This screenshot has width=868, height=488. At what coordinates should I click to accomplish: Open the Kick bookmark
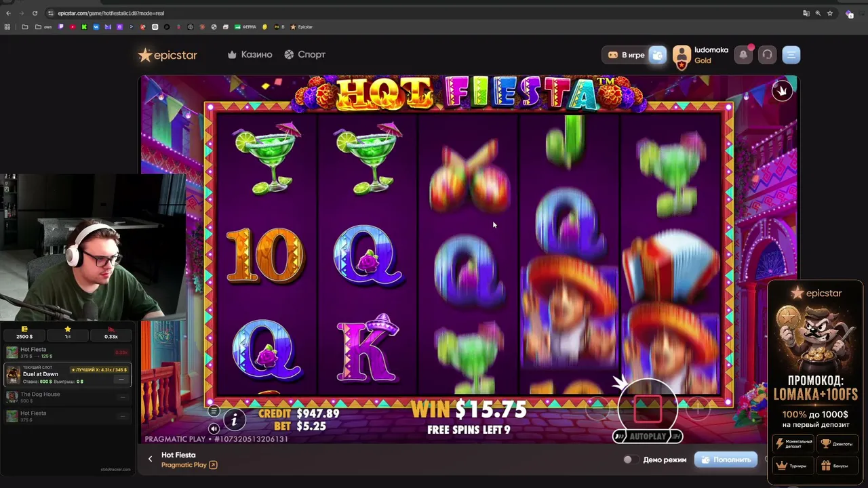tap(84, 27)
